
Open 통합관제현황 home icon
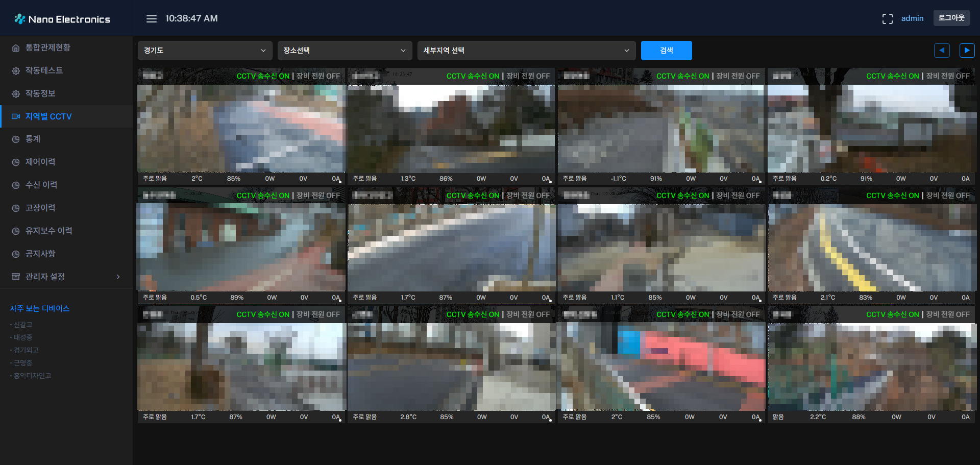click(16, 48)
